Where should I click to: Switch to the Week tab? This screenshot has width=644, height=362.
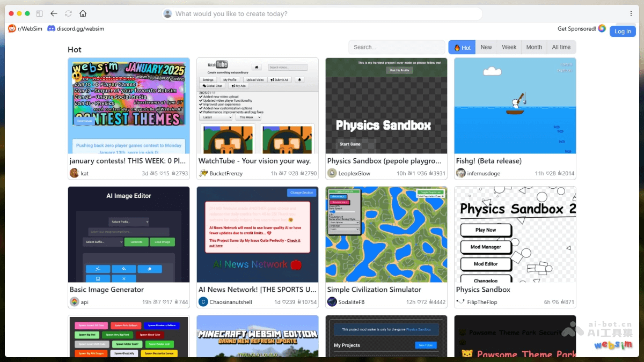[x=509, y=47]
